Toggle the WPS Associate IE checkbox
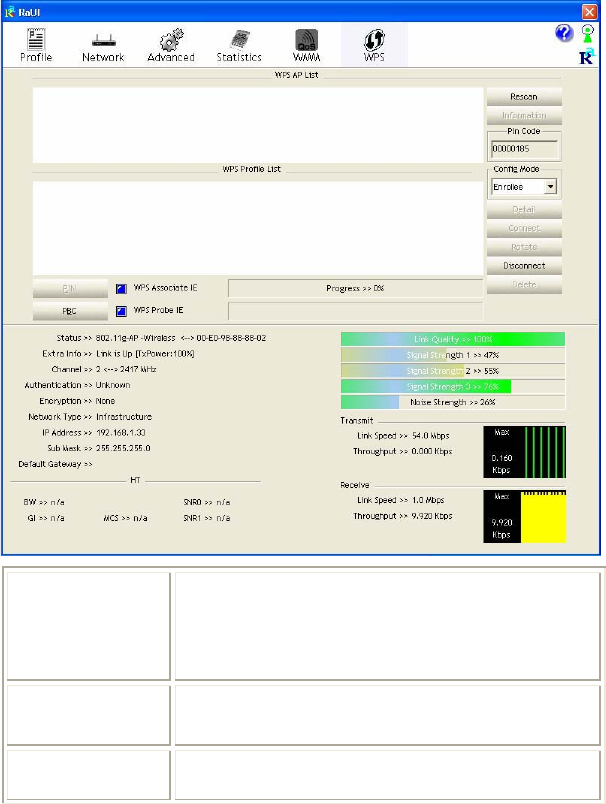The image size is (606, 804). tap(121, 289)
